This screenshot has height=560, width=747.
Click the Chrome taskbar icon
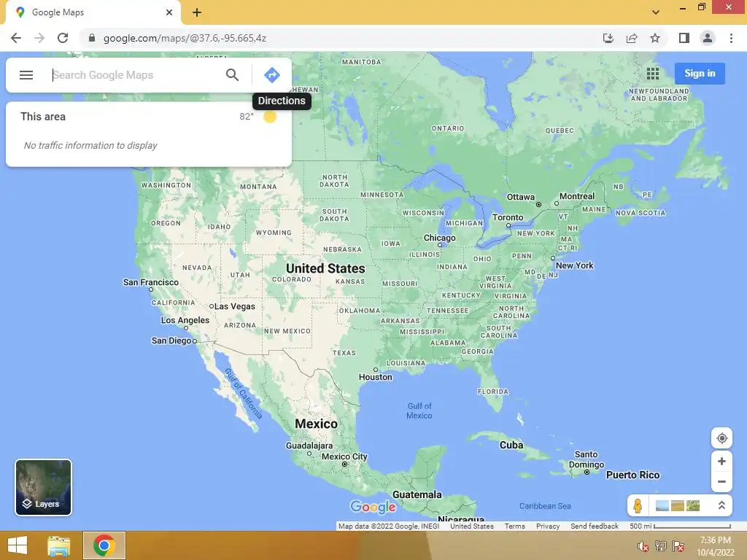click(x=104, y=545)
